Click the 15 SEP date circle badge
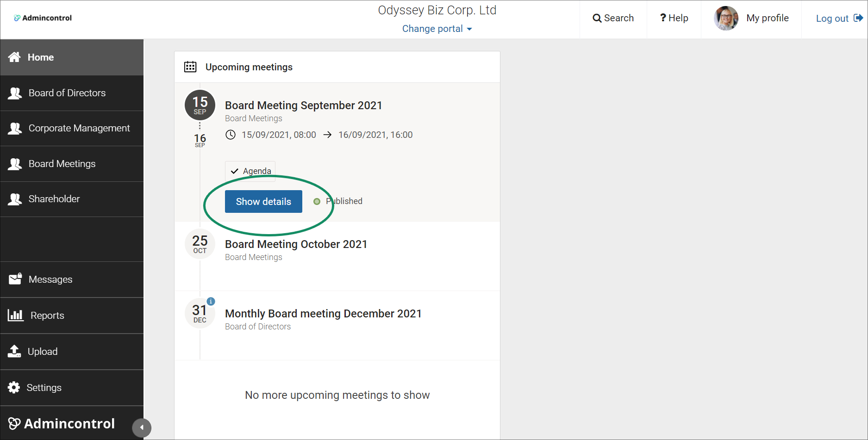 pos(200,105)
